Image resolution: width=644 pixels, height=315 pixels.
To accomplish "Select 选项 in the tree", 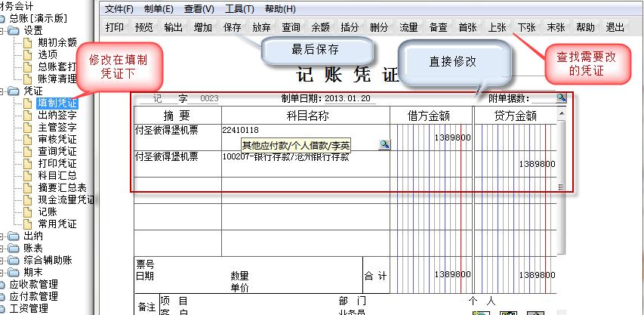I will 48,54.
